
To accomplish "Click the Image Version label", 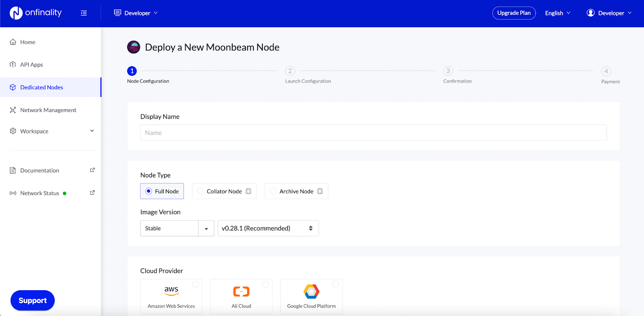I will 160,212.
